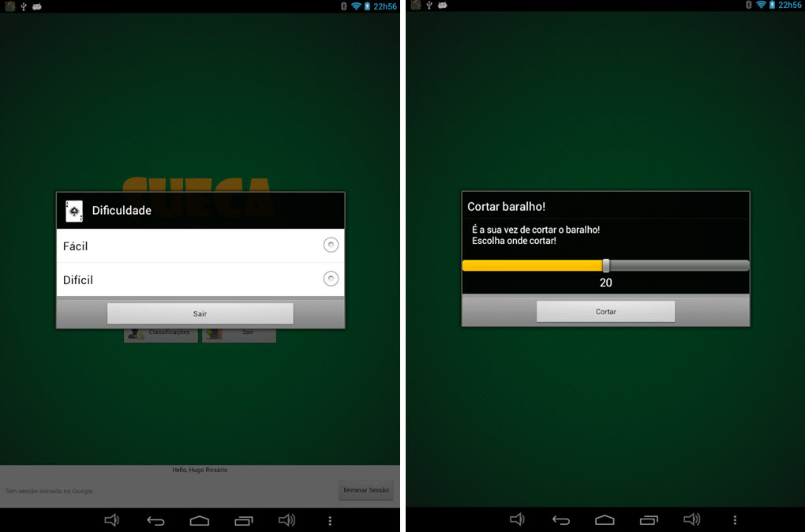Raise volume using the Cortar baralho screen's nav bar
Viewport: 805px width, 532px height.
(691, 519)
